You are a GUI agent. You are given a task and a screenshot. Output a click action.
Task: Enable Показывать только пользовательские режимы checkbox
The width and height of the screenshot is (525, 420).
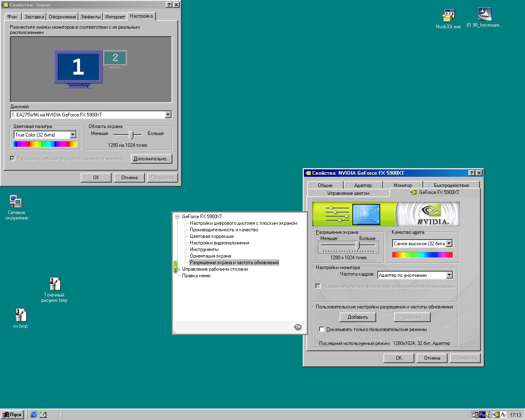click(322, 329)
